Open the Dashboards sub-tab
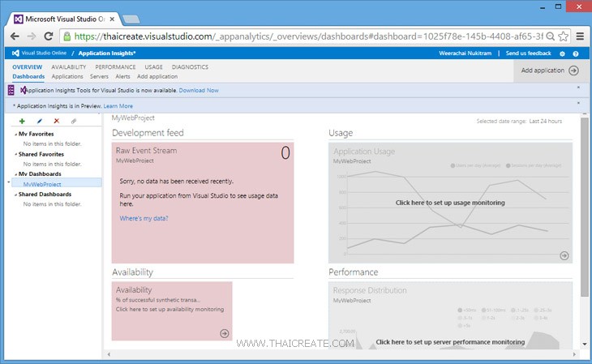The height and width of the screenshot is (364, 592). [28, 76]
